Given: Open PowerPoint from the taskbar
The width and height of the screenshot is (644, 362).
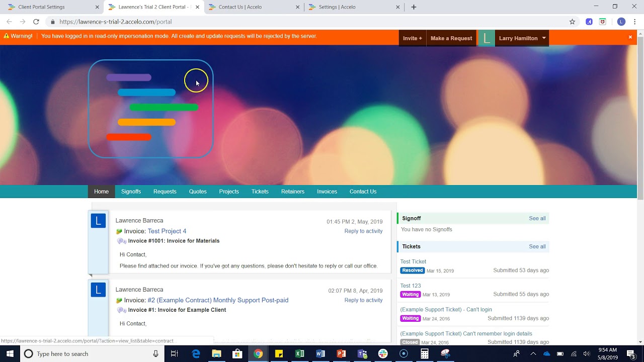Looking at the screenshot, I should [341, 354].
